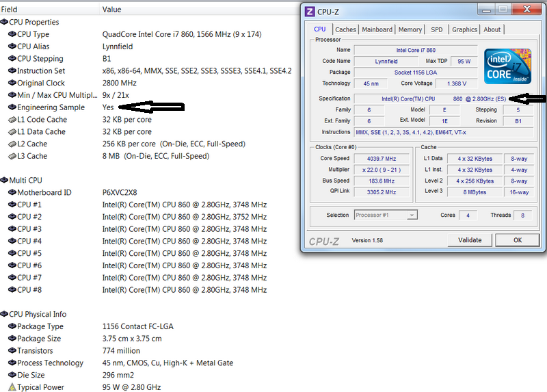Click the chip icon beside Instruction Set

pyautogui.click(x=12, y=70)
